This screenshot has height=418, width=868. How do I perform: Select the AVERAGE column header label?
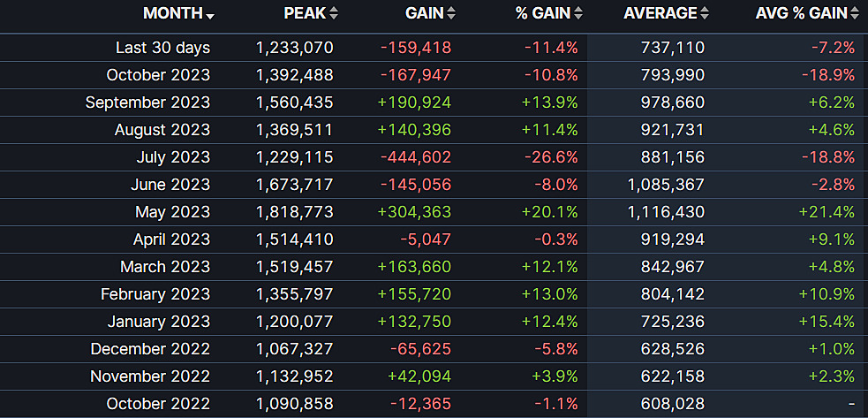coord(660,13)
